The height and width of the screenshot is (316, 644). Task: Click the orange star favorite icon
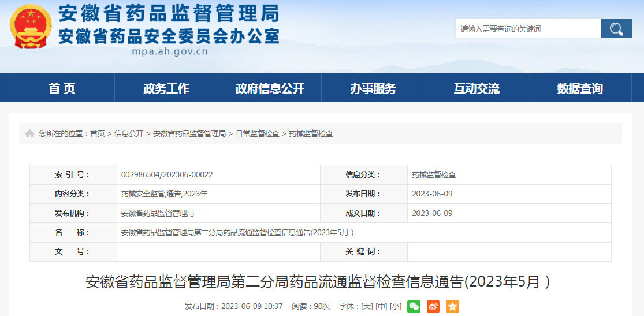(452, 306)
